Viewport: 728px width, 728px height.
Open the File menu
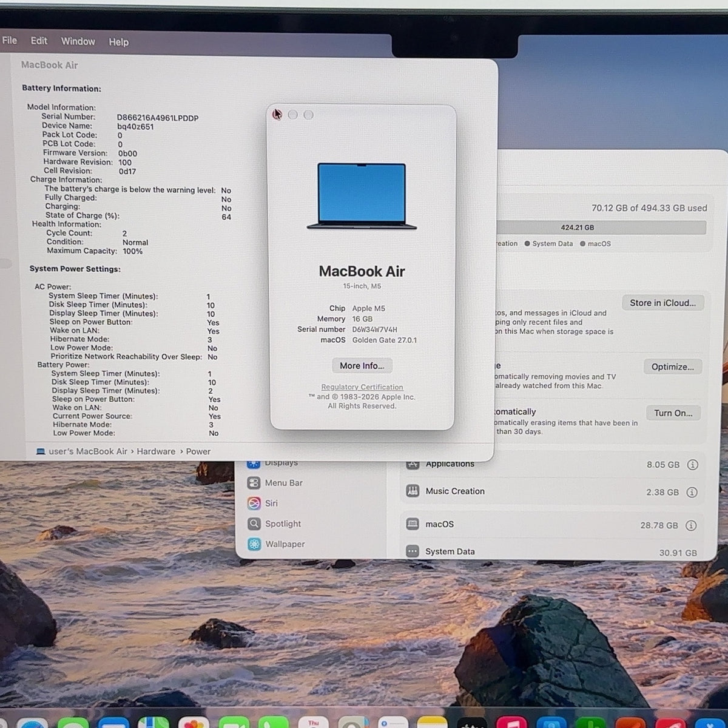pos(10,41)
